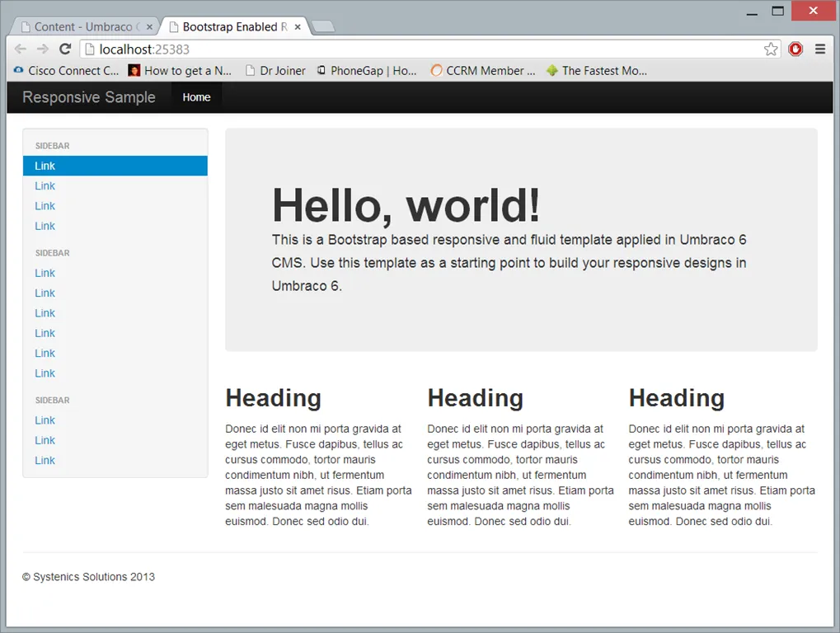Open The Fastest Mo... bookmark

[596, 71]
